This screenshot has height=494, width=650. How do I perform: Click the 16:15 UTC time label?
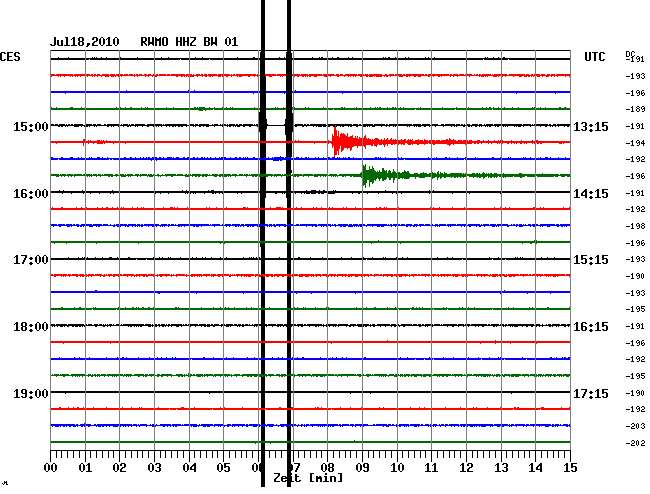(591, 327)
